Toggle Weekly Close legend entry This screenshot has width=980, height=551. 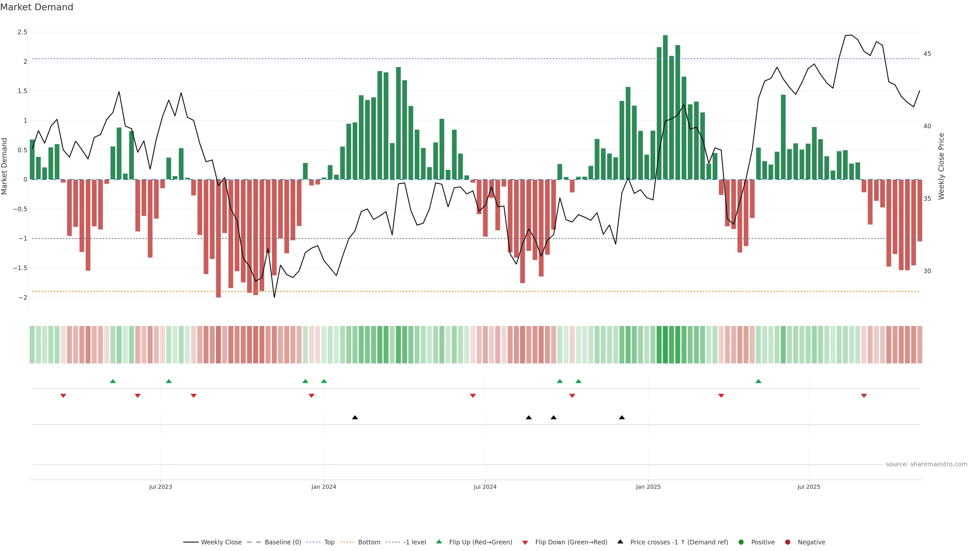coord(221,542)
